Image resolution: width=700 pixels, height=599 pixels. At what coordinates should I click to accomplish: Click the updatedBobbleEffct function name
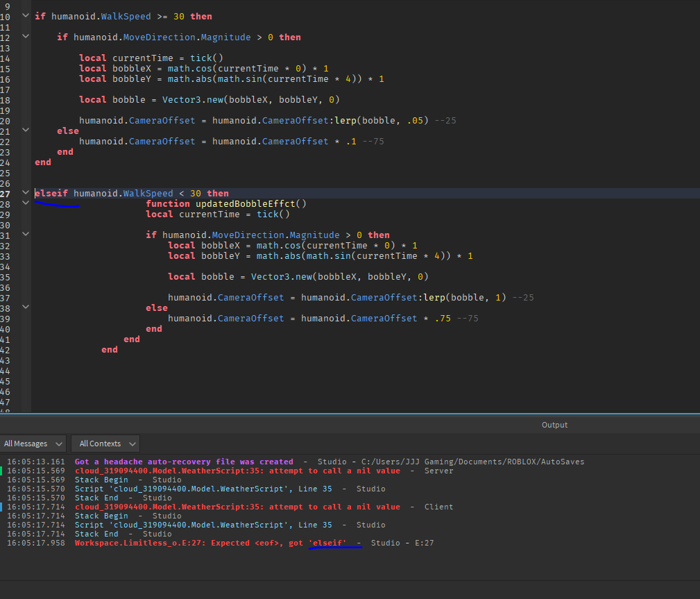click(245, 204)
